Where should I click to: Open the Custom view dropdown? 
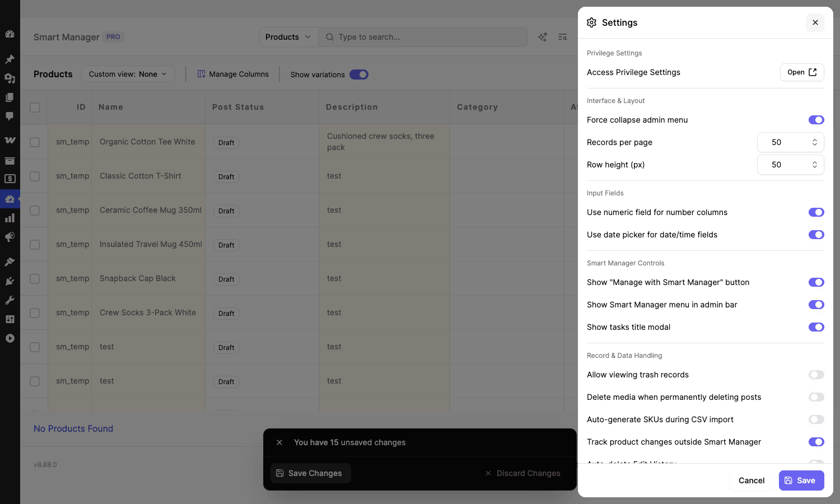point(128,74)
